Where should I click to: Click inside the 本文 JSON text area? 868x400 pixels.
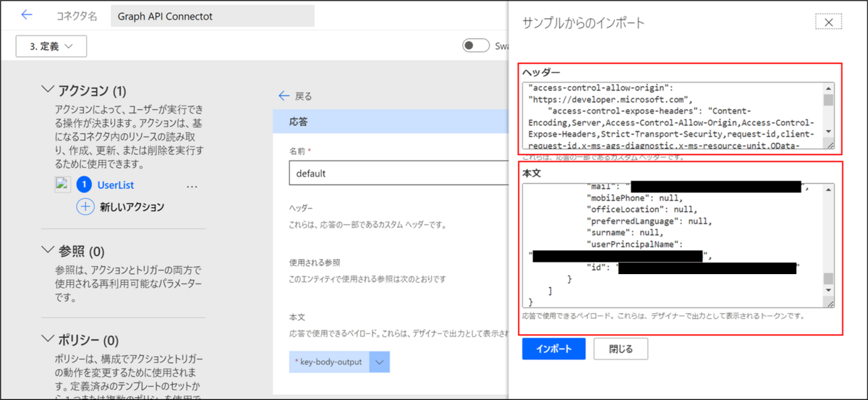(x=673, y=246)
